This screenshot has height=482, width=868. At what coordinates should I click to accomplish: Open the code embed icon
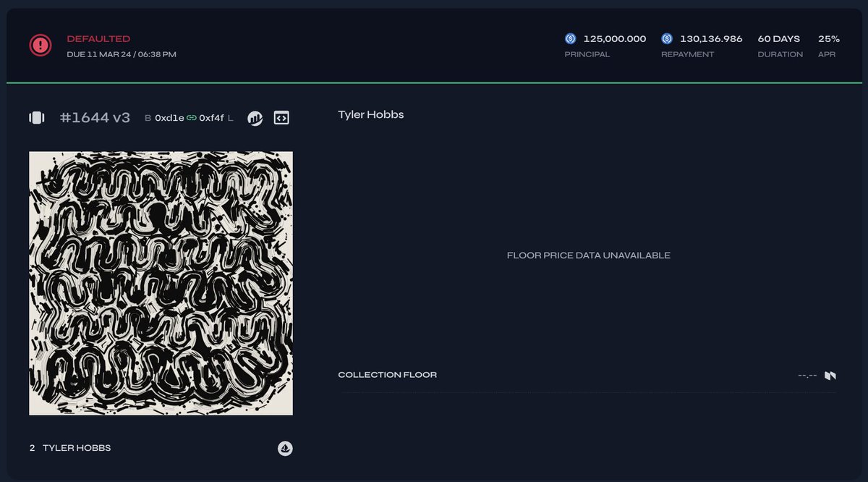281,118
